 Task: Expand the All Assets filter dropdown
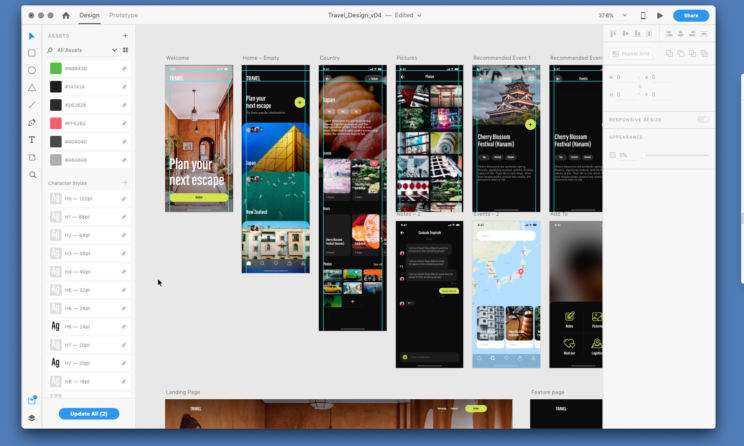click(x=115, y=49)
